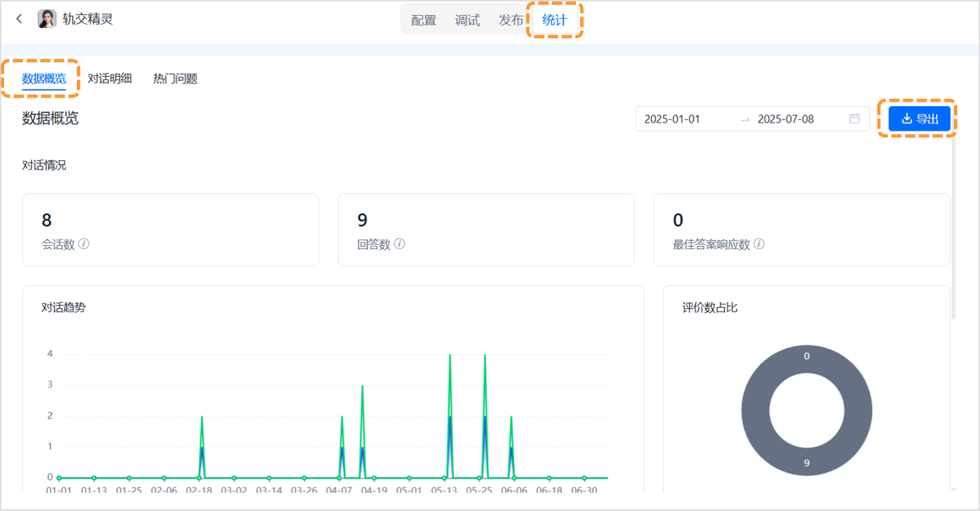Image resolution: width=980 pixels, height=511 pixels.
Task: Select the 数据概览 sub-tab
Action: (x=44, y=78)
